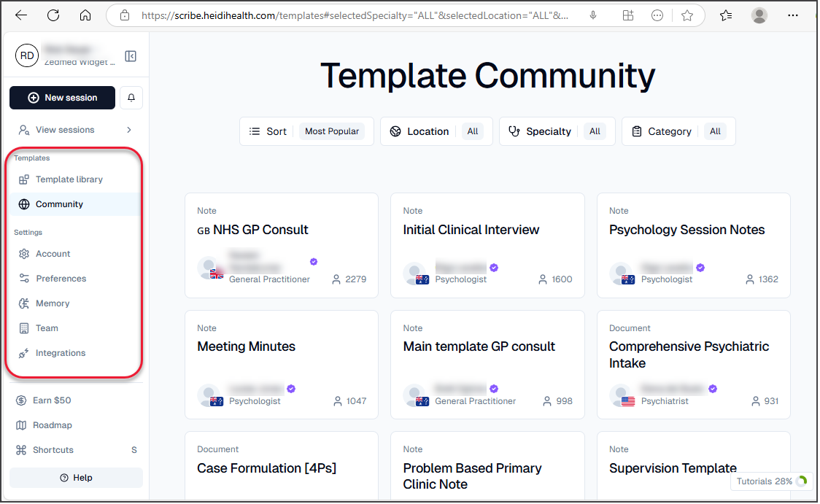820x504 pixels.
Task: Open the Category filter dropdown
Action: click(678, 131)
